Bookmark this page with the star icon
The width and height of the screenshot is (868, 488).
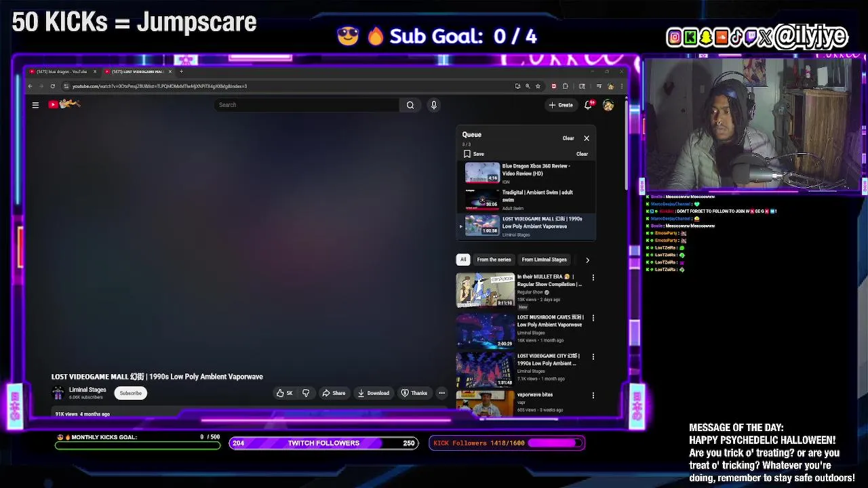pyautogui.click(x=538, y=86)
